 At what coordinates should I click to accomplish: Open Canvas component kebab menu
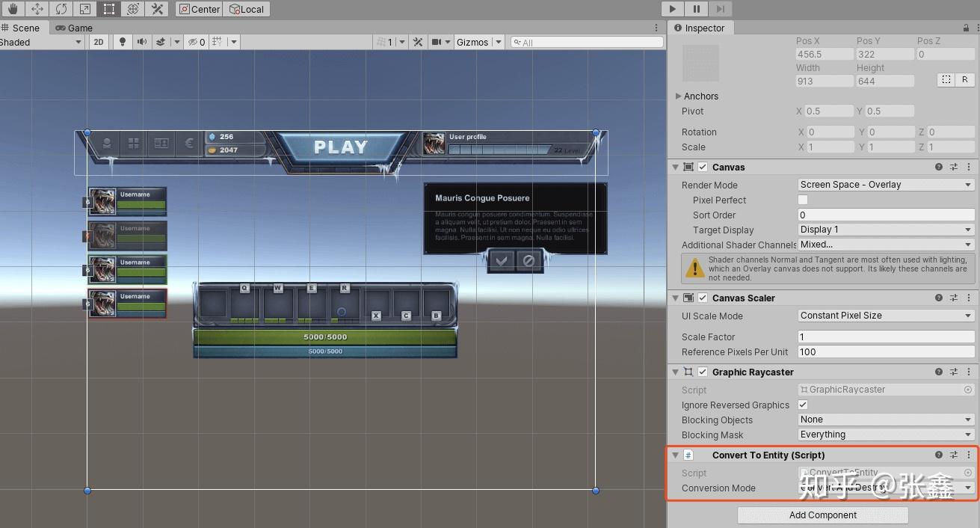pos(969,167)
